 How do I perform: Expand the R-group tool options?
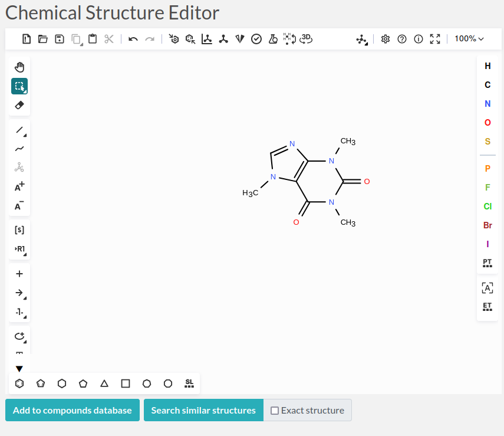[x=19, y=249]
